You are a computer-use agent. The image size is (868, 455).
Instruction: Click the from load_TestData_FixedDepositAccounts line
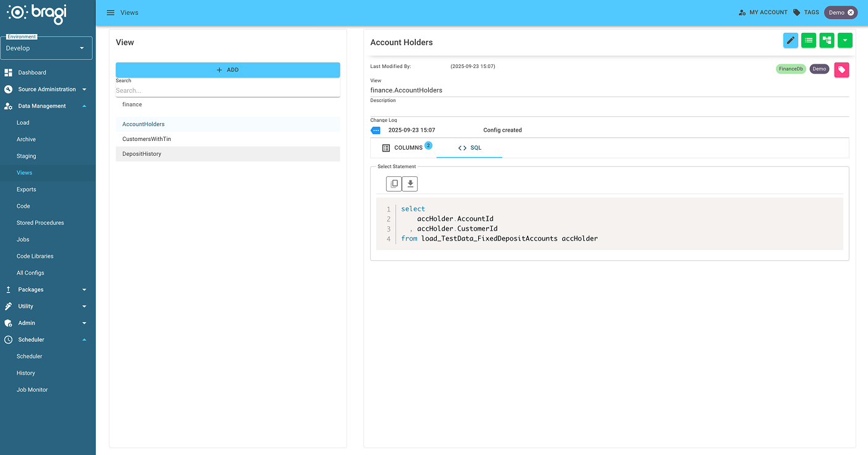click(x=499, y=239)
